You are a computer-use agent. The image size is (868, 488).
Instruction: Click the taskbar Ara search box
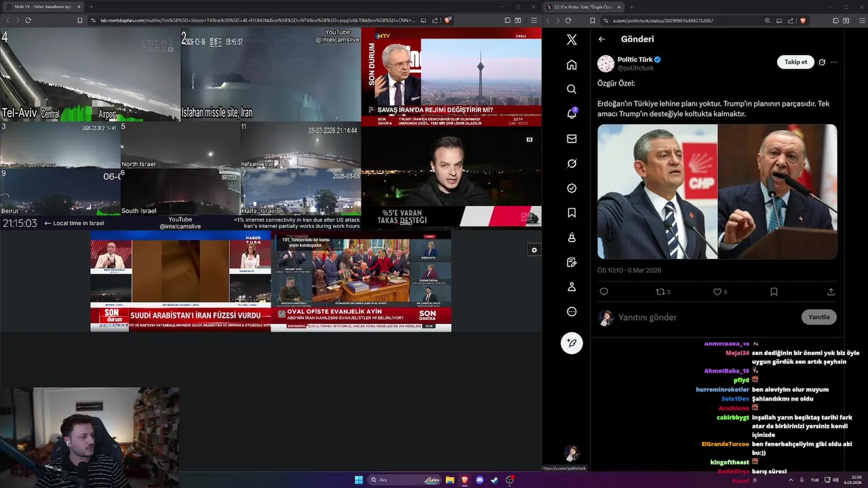pos(405,480)
